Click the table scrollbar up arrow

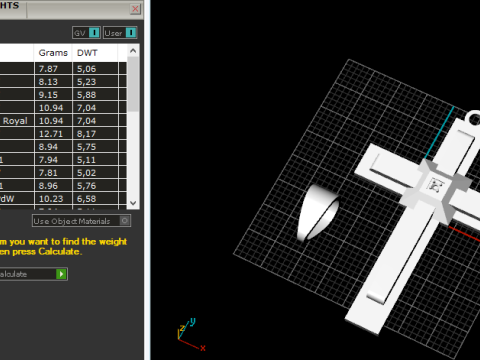tap(133, 51)
